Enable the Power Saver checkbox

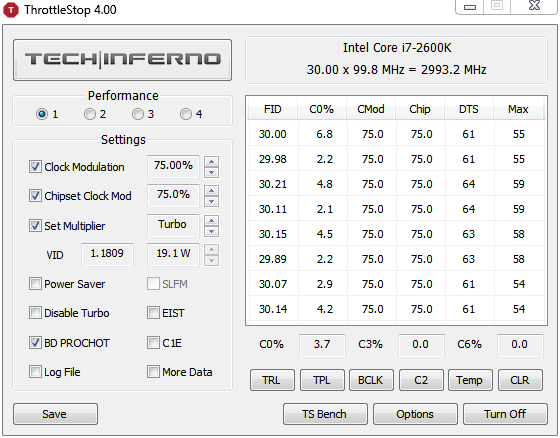point(35,284)
